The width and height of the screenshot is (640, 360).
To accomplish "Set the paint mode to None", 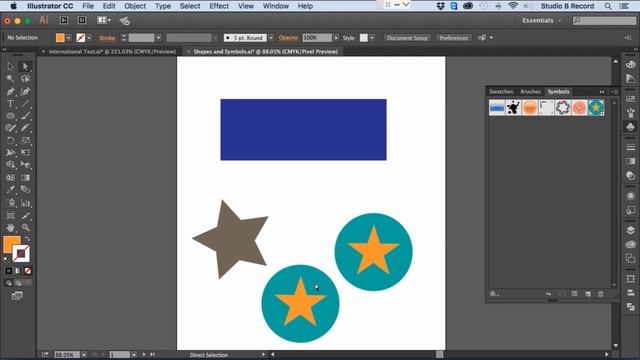I will pyautogui.click(x=27, y=271).
